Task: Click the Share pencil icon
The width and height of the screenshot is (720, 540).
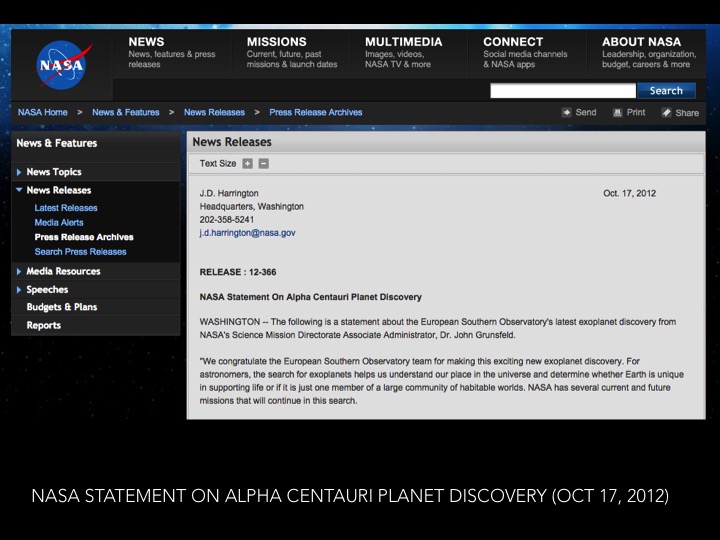Action: (666, 113)
